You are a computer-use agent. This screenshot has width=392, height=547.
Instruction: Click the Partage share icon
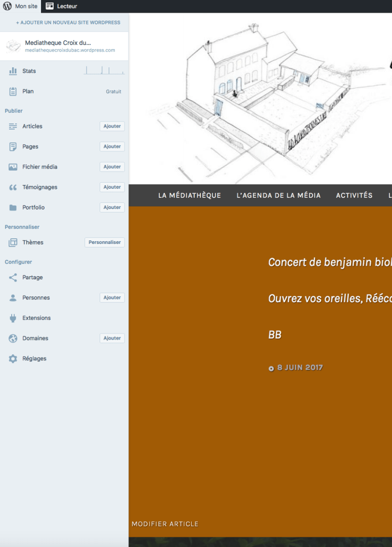point(13,278)
